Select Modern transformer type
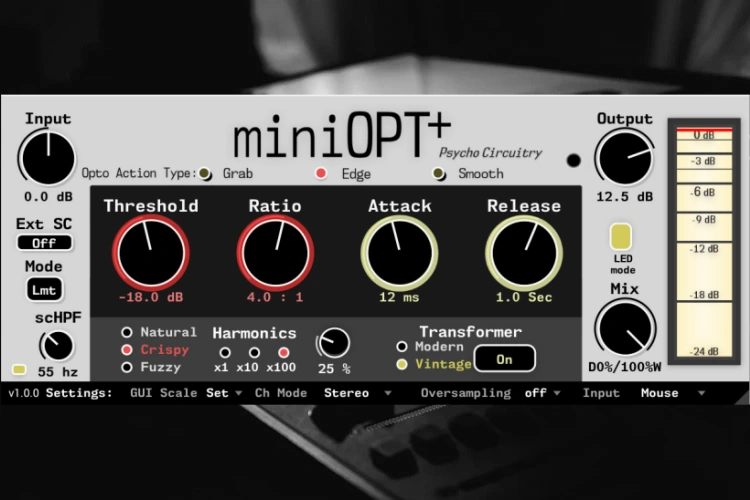This screenshot has height=500, width=750. tap(402, 346)
